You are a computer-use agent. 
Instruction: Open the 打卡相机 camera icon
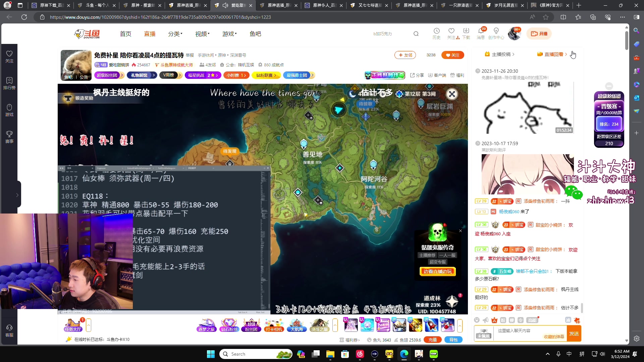tap(274, 325)
